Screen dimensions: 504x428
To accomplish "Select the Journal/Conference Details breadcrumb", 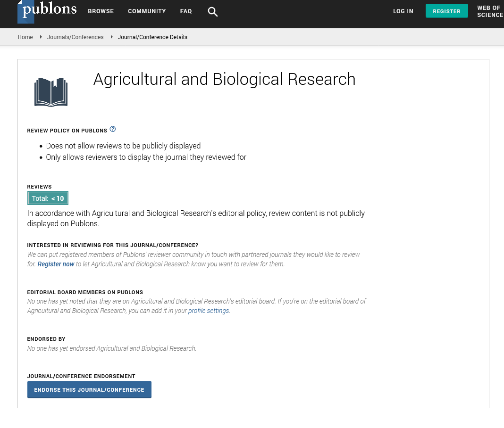I will click(x=152, y=37).
